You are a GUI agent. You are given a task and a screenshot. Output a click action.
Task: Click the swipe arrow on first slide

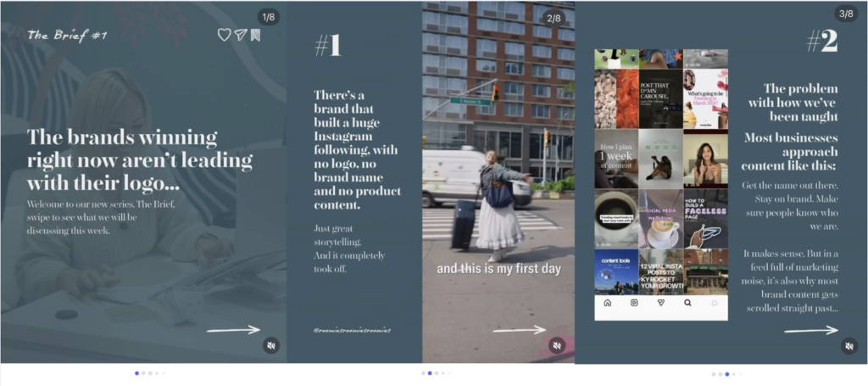coord(233,329)
